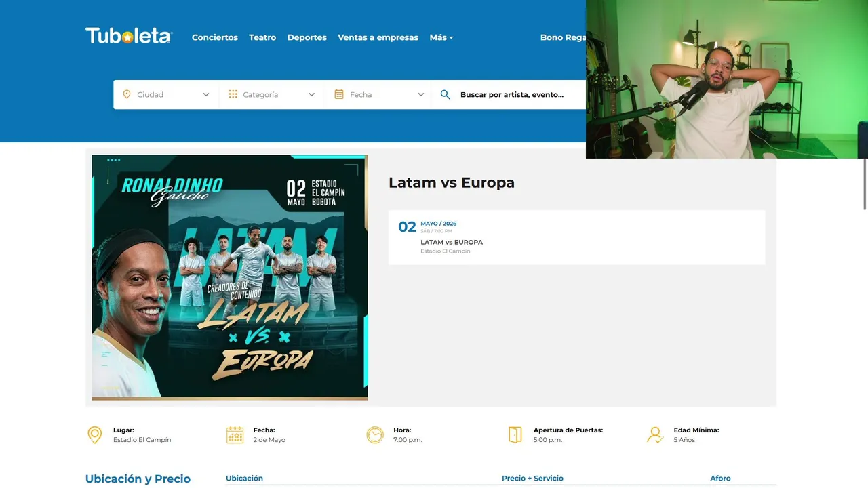Click the calendar icon beside Fecha in search bar
This screenshot has width=868, height=488.
coord(339,95)
